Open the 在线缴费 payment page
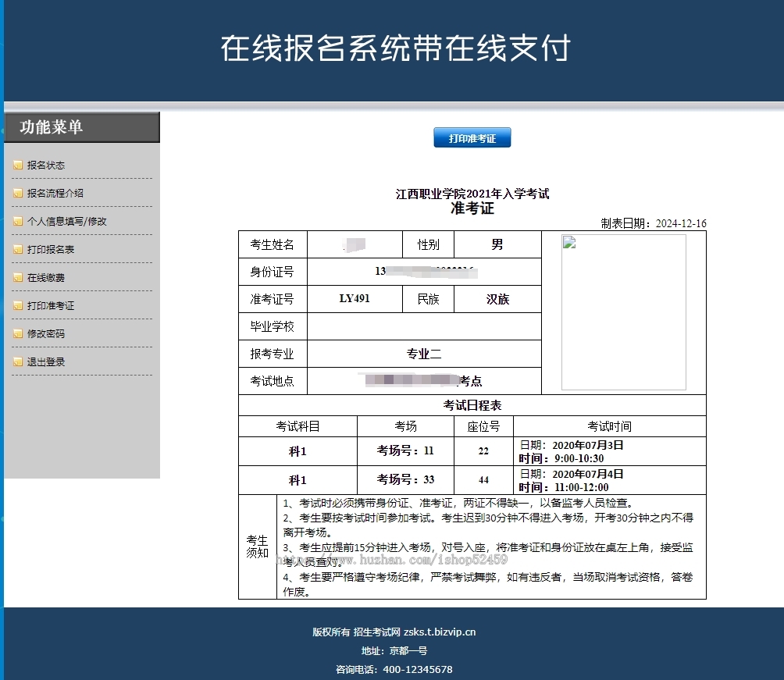 pyautogui.click(x=46, y=277)
